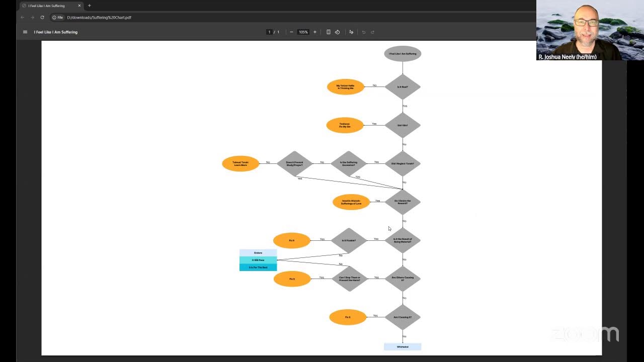Open the PDF sidebar hamburger menu
Screen dimensions: 644x362
tap(25, 32)
